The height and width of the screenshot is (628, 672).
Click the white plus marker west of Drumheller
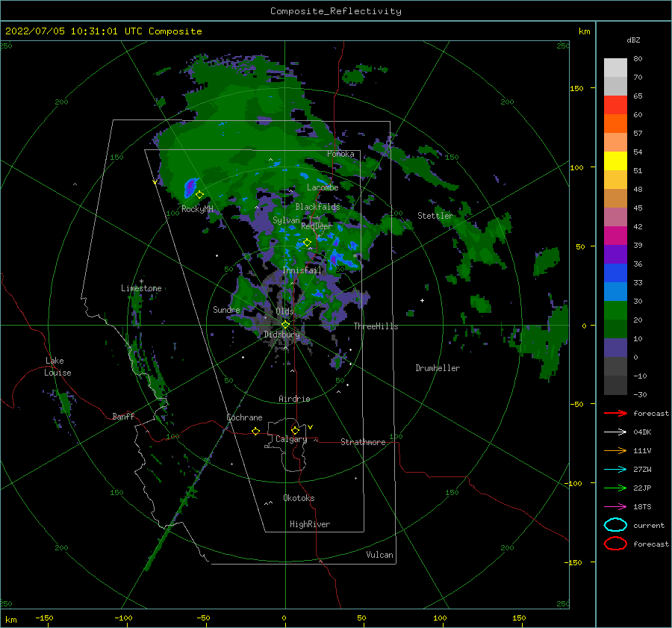(x=422, y=300)
